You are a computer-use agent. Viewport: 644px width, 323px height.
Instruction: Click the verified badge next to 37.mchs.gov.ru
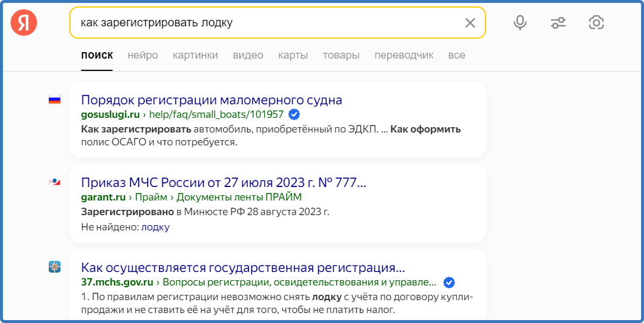[449, 283]
